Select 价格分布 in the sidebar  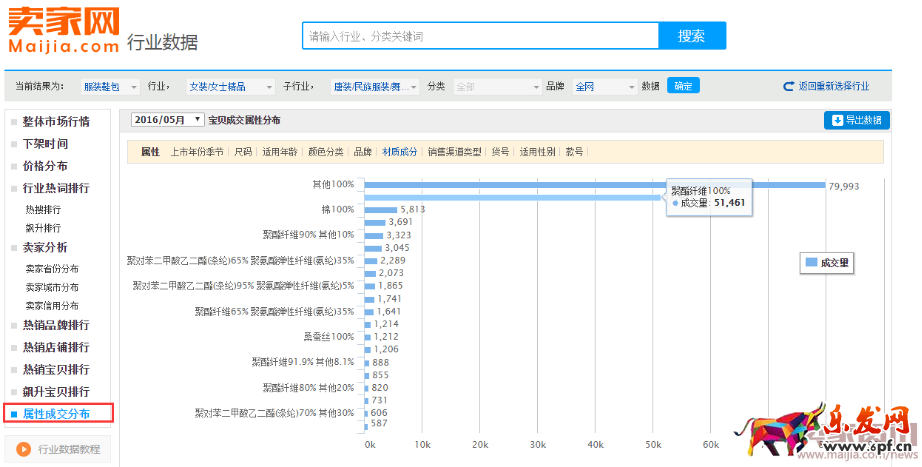coord(45,166)
